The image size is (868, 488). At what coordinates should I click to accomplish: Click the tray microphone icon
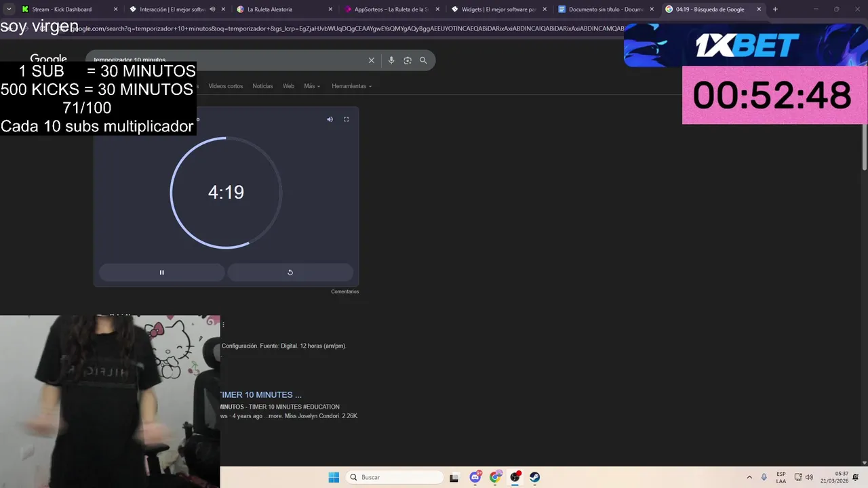[x=764, y=477]
